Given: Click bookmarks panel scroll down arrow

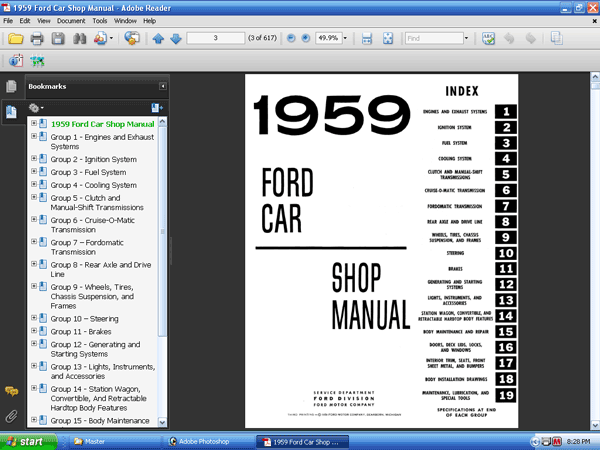Looking at the screenshot, I should point(162,422).
